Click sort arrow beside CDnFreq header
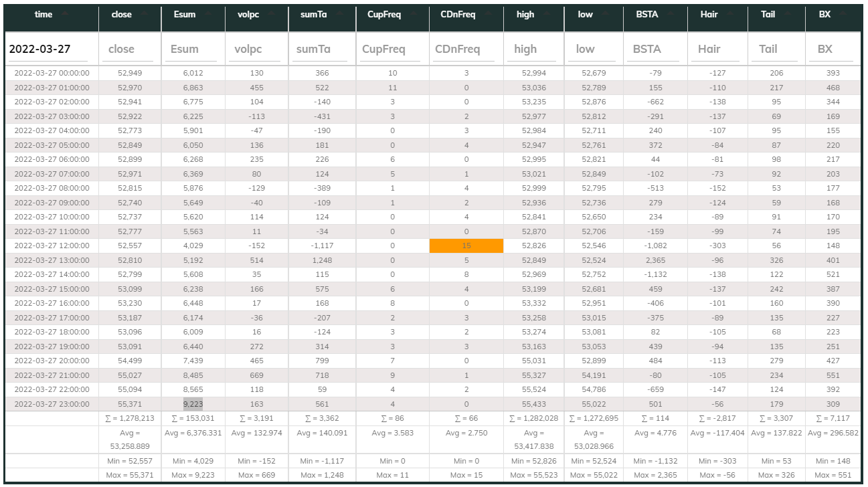Screen dimensions: 868x487 (488, 13)
